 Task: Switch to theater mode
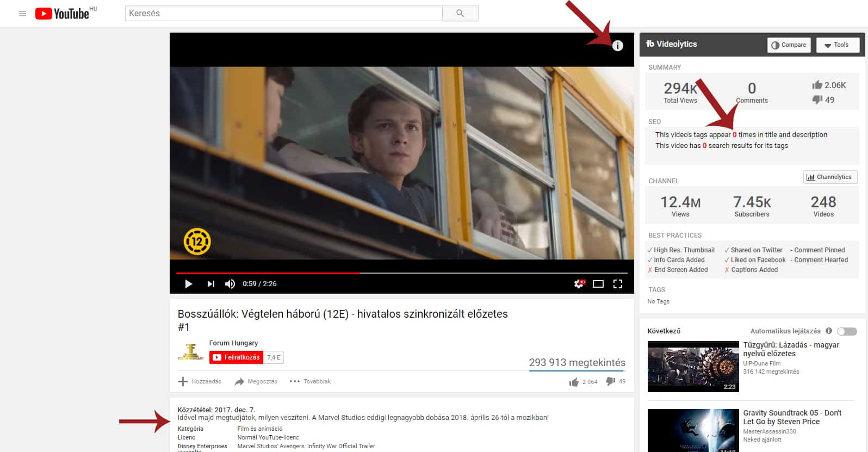point(598,284)
